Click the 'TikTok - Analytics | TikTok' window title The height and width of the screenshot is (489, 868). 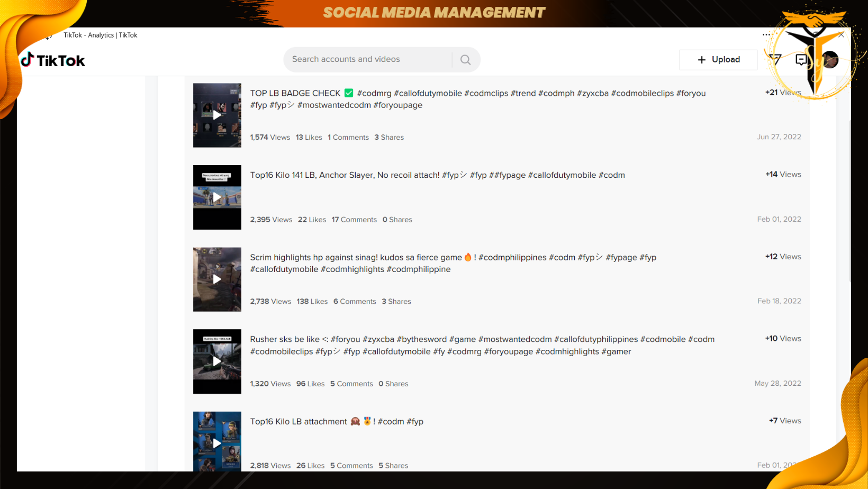pos(101,35)
